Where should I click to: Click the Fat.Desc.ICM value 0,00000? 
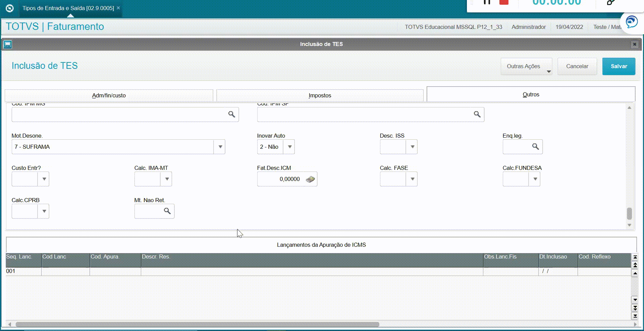point(289,179)
